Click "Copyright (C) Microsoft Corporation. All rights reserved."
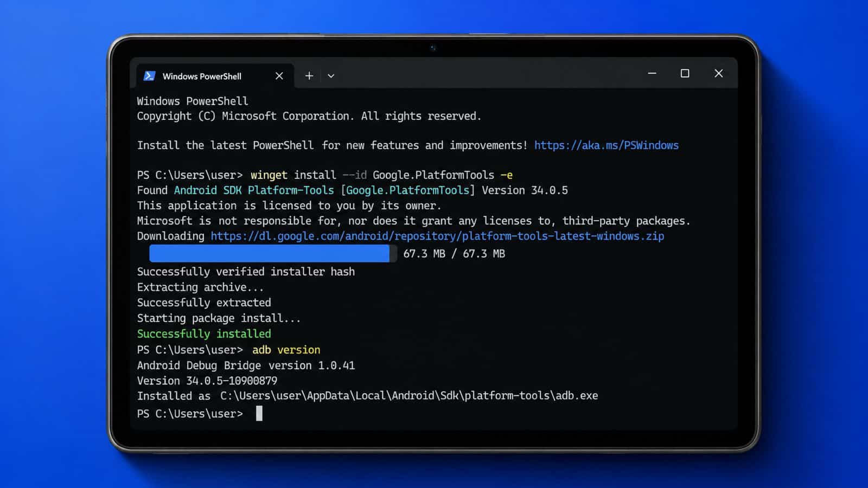The width and height of the screenshot is (868, 488). 309,116
